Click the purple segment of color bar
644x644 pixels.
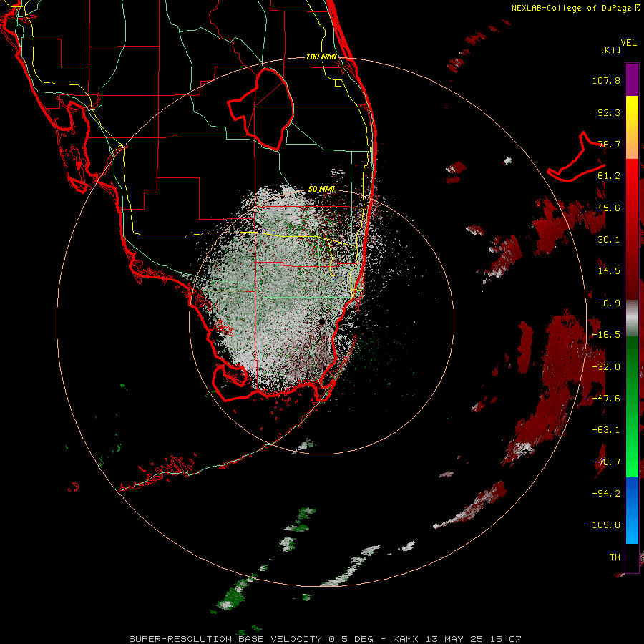pyautogui.click(x=632, y=79)
